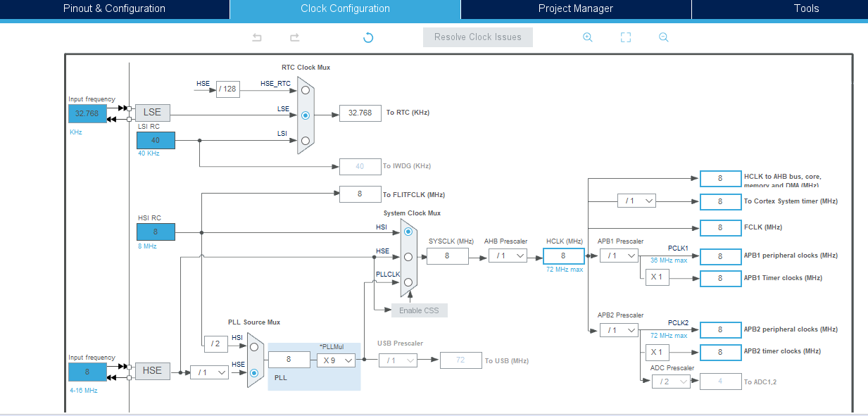Image resolution: width=868 pixels, height=416 pixels.
Task: Open the Cortex System timer divider dropdown
Action: [x=637, y=201]
